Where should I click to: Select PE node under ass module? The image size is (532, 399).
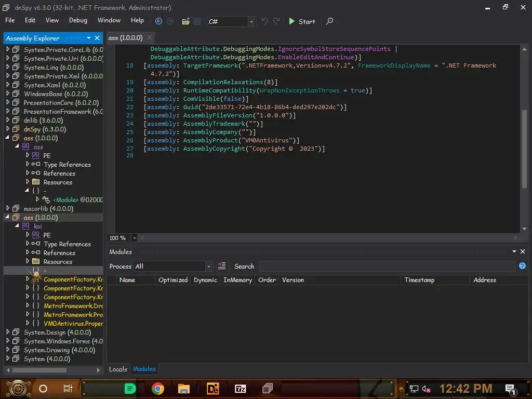tap(47, 155)
